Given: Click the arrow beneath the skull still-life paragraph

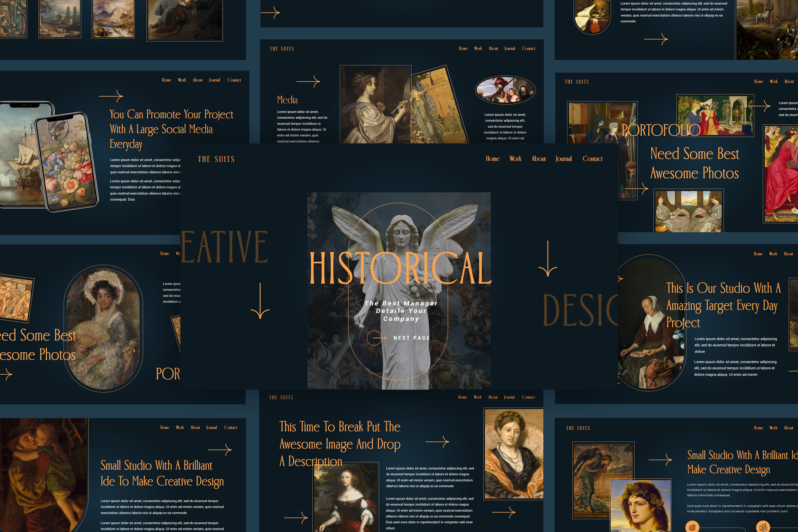Looking at the screenshot, I should click(x=655, y=39).
